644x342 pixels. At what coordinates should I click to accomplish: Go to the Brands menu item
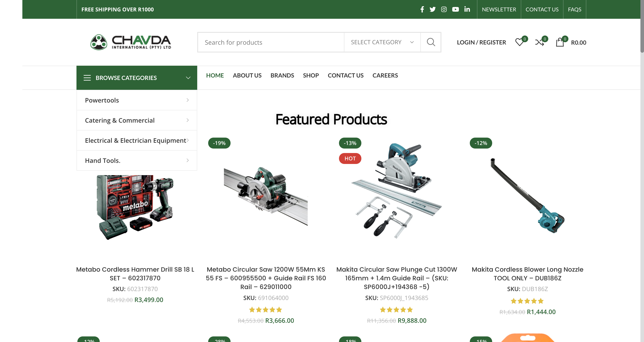[282, 75]
